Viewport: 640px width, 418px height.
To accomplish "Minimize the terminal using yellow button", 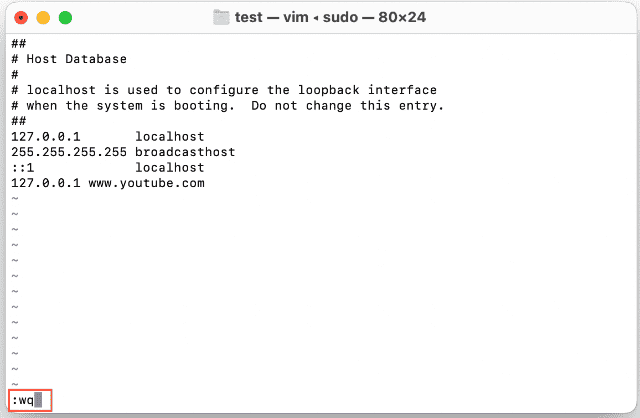I will [x=43, y=18].
